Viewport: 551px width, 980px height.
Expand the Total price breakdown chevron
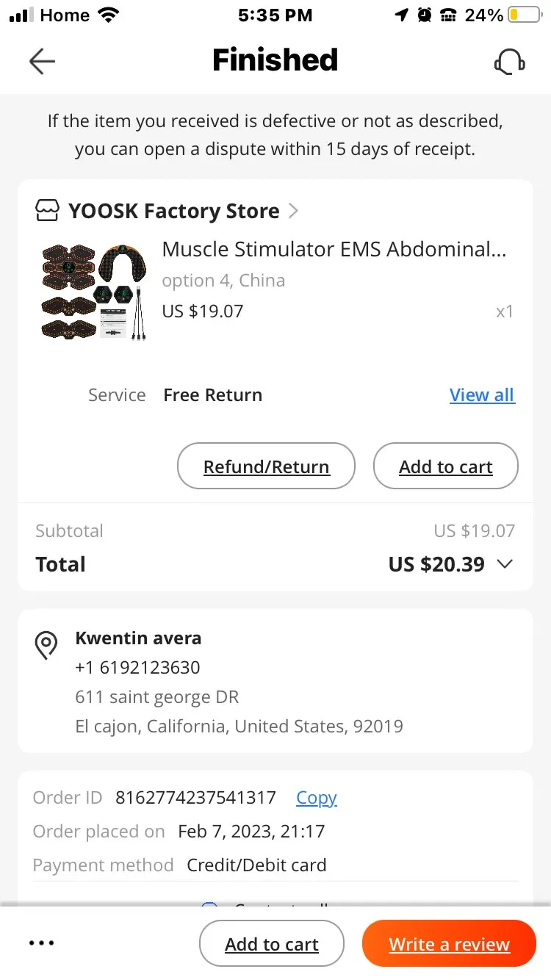pyautogui.click(x=505, y=564)
